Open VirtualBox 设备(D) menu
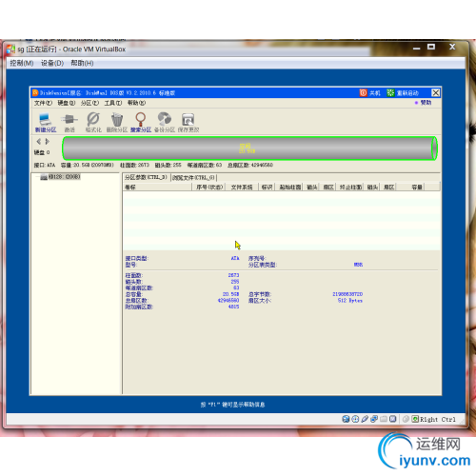 coord(52,63)
